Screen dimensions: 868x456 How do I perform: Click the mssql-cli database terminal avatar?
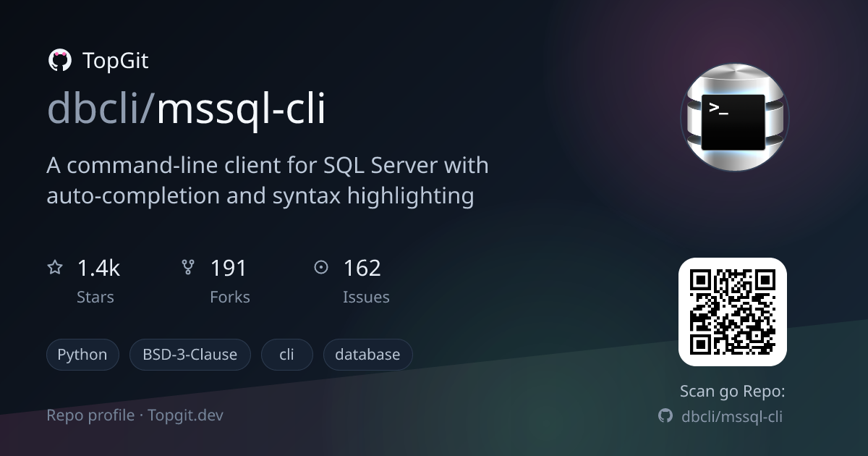click(734, 117)
